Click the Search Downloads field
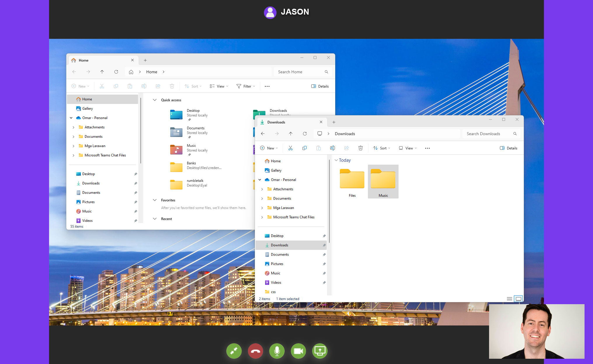 click(488, 134)
